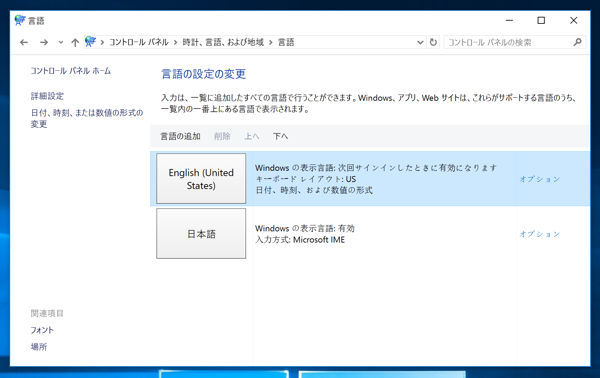600x378 pixels.
Task: Click 上へ toolbar command
Action: point(252,136)
